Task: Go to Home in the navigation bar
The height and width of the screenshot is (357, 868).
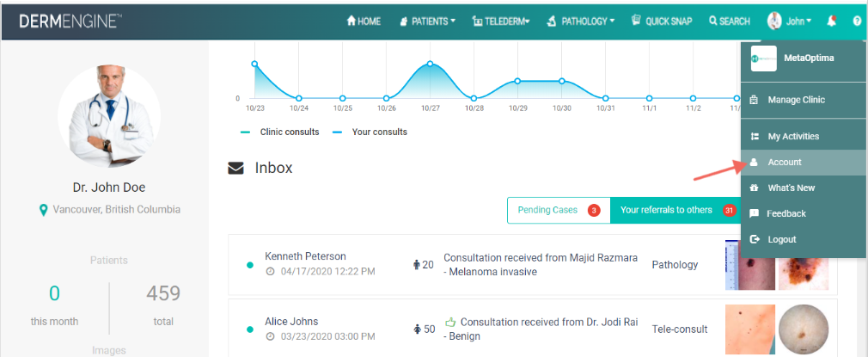Action: click(364, 22)
